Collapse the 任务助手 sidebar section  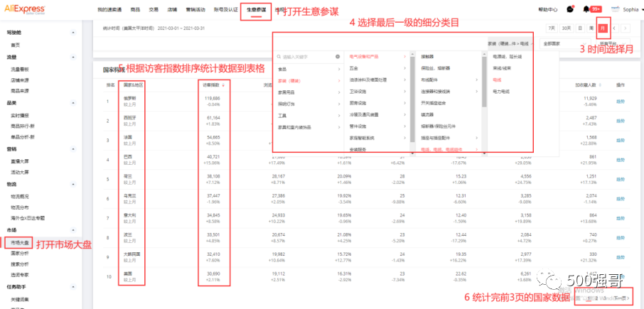[x=73, y=287]
